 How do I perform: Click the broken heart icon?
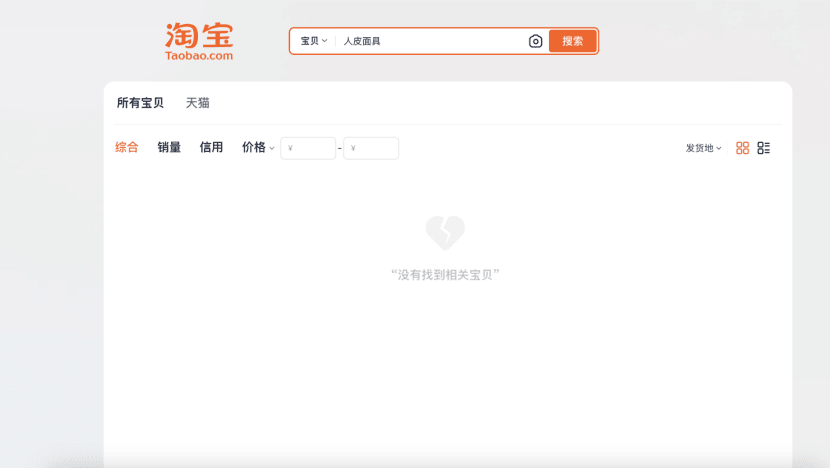pyautogui.click(x=445, y=233)
